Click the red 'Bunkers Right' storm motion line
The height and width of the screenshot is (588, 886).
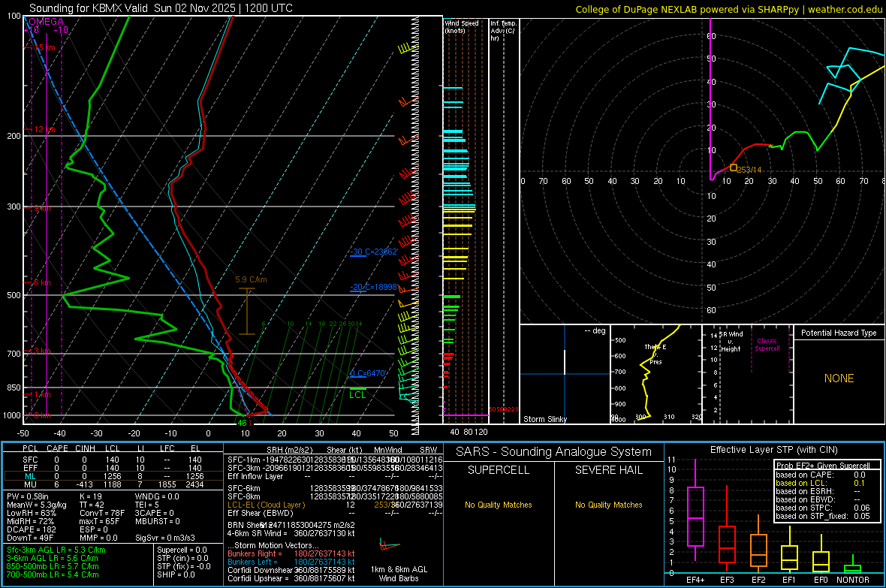[x=291, y=553]
